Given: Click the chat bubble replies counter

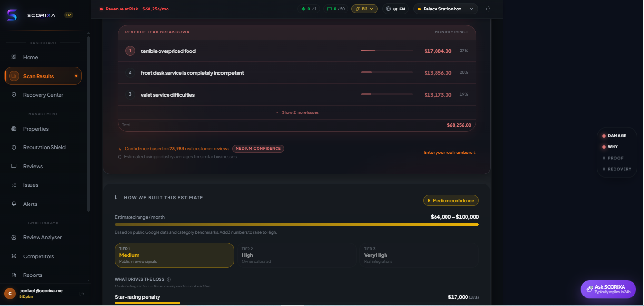Looking at the screenshot, I should click(336, 9).
